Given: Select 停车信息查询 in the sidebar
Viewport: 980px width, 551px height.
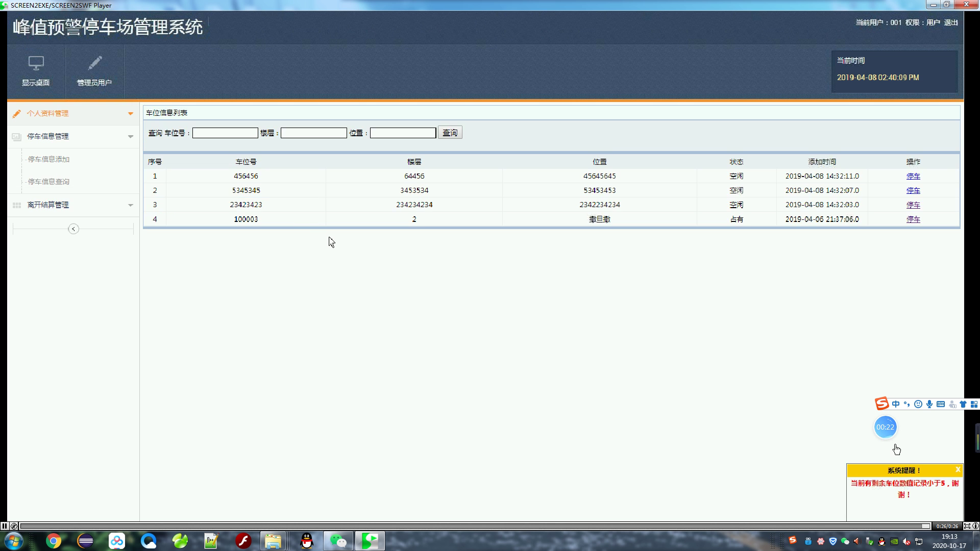Looking at the screenshot, I should point(48,182).
